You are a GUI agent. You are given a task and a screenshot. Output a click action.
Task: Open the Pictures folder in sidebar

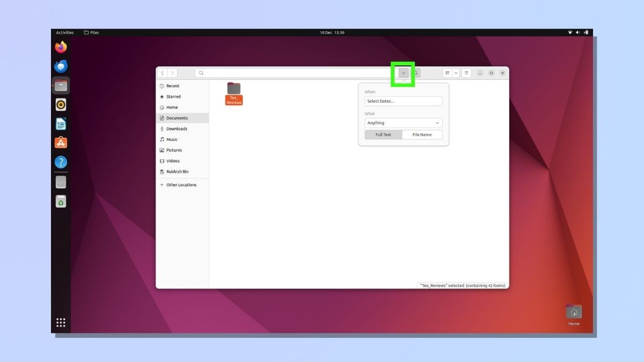tap(163, 150)
